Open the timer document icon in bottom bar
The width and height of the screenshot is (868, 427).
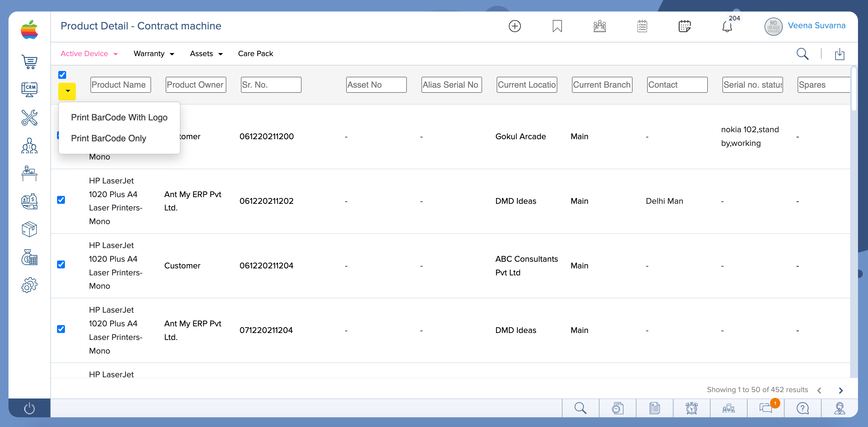coord(617,408)
